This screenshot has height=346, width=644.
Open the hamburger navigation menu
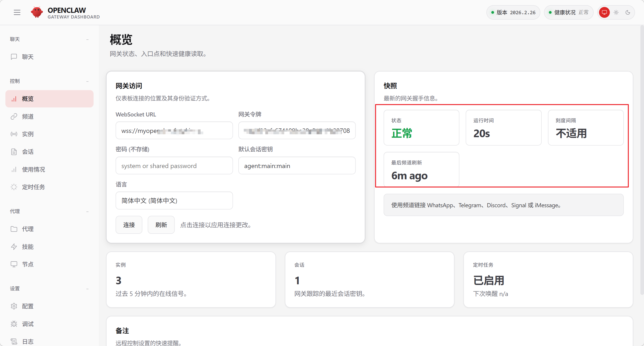[x=17, y=12]
